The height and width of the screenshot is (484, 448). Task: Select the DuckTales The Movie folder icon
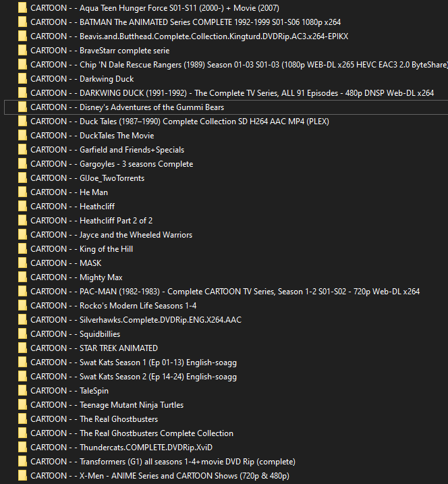pos(22,136)
